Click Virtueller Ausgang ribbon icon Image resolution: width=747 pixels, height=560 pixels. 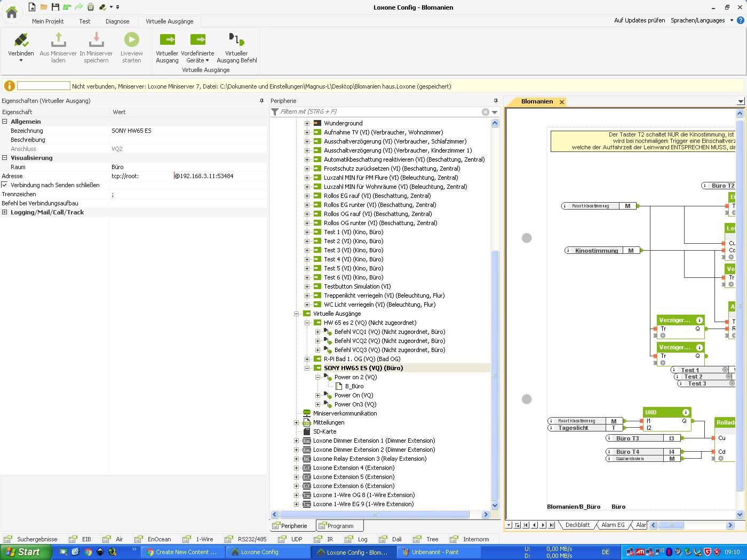pos(167,41)
